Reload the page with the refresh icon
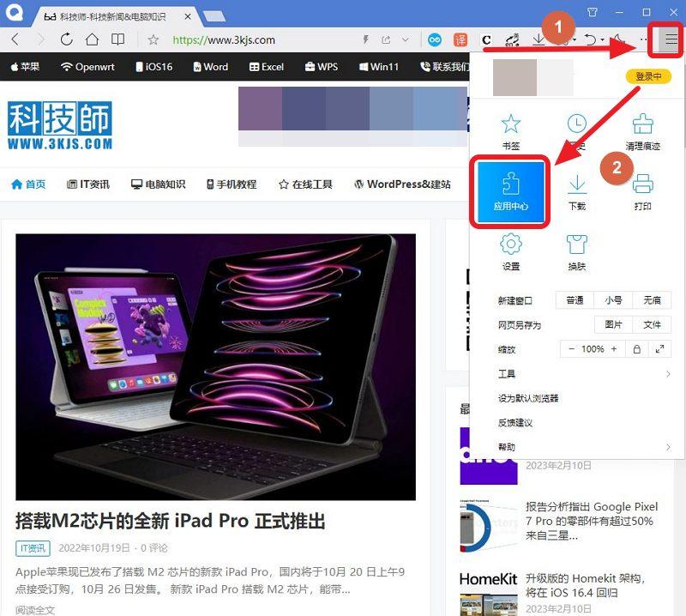Screen dimensions: 686x616 click(67, 39)
